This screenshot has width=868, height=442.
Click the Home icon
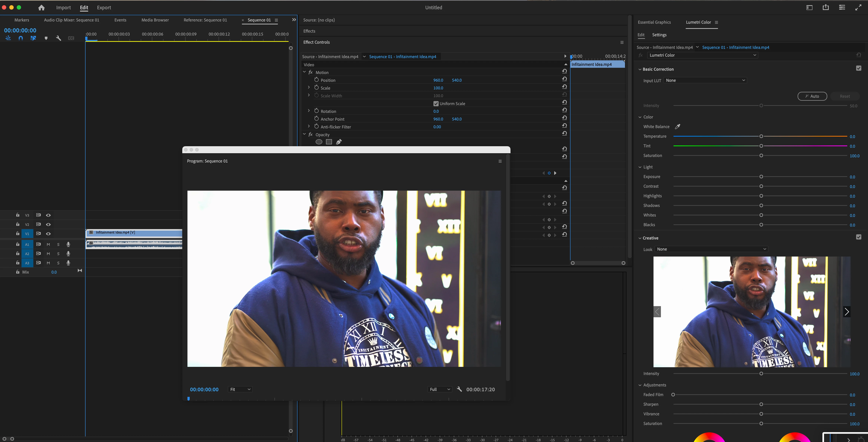click(x=41, y=7)
